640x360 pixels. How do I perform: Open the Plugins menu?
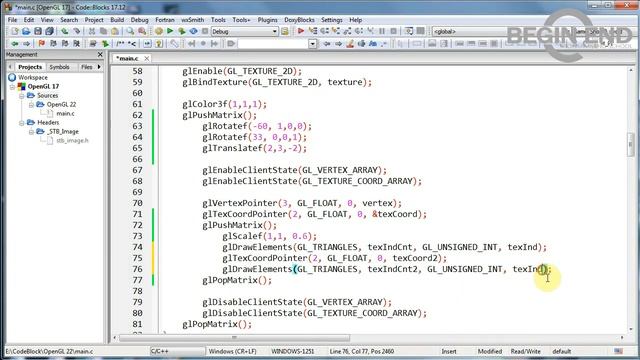[x=267, y=20]
